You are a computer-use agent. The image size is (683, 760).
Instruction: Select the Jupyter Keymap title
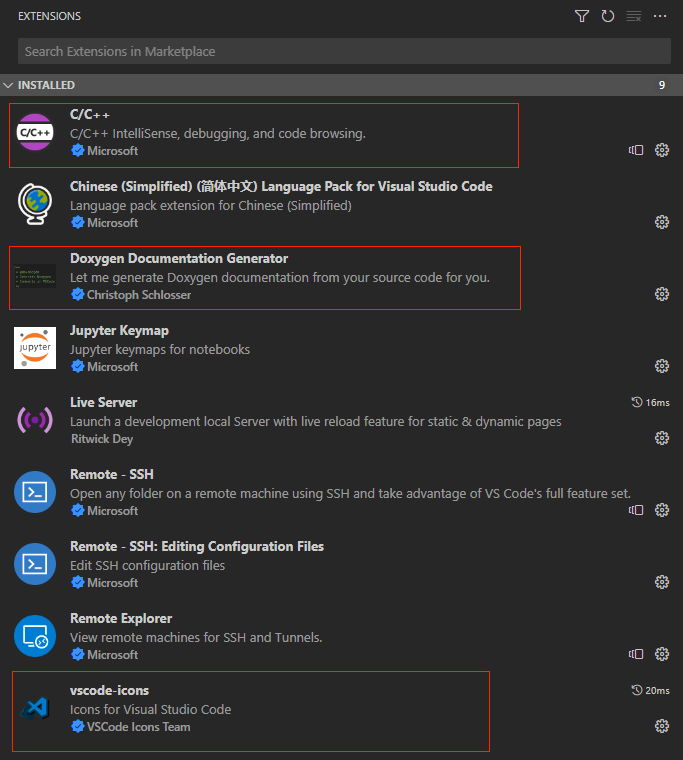click(x=119, y=331)
